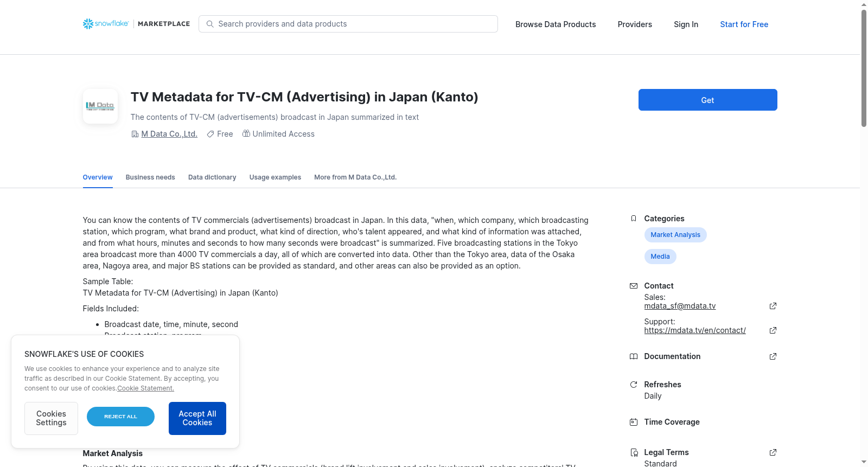The image size is (868, 467).
Task: Click the Categories bookmark icon
Action: tap(634, 219)
